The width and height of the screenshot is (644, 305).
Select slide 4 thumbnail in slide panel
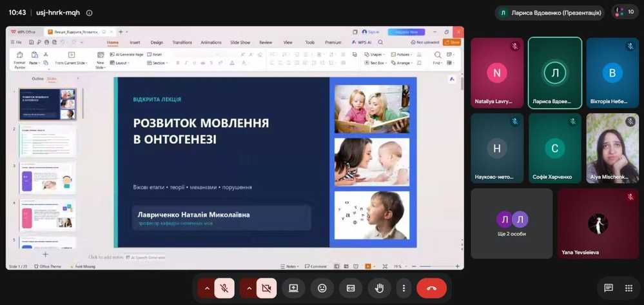tap(48, 215)
